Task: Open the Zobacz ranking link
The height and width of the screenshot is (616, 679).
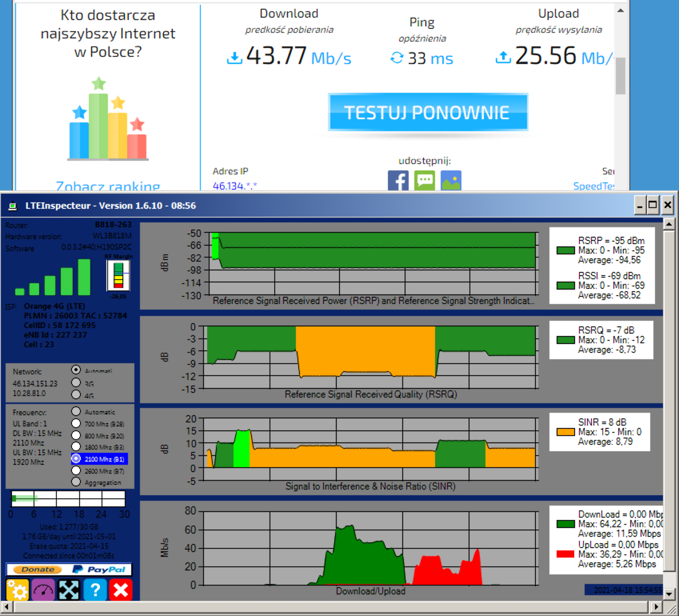Action: click(x=108, y=186)
